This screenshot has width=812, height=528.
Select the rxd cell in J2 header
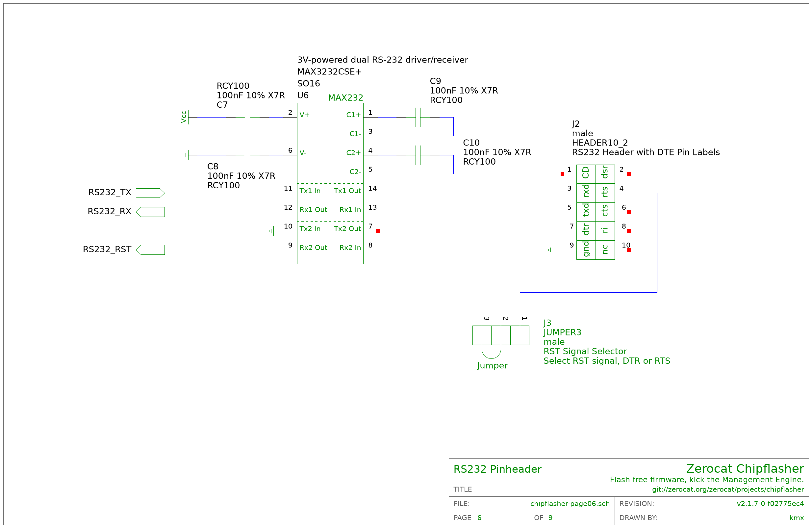(586, 193)
